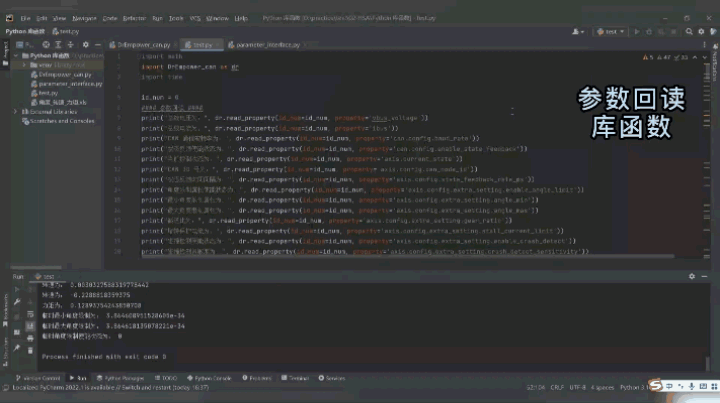The height and width of the screenshot is (403, 720).
Task: Open IDE settings gear in top toolbar
Action: click(701, 32)
